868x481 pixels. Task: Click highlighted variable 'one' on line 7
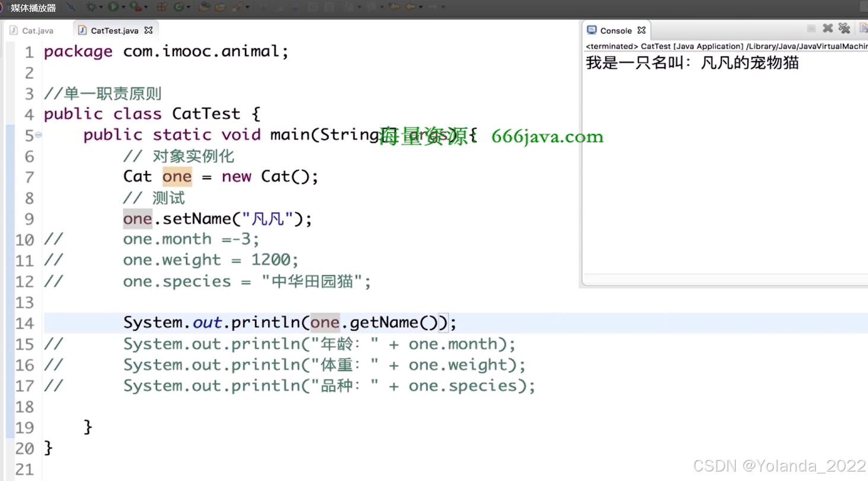(x=177, y=177)
